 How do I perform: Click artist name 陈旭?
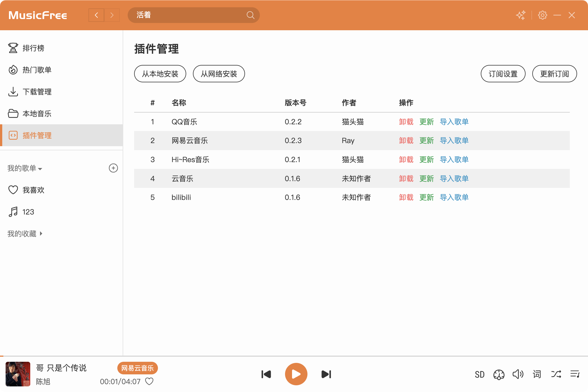pos(43,381)
